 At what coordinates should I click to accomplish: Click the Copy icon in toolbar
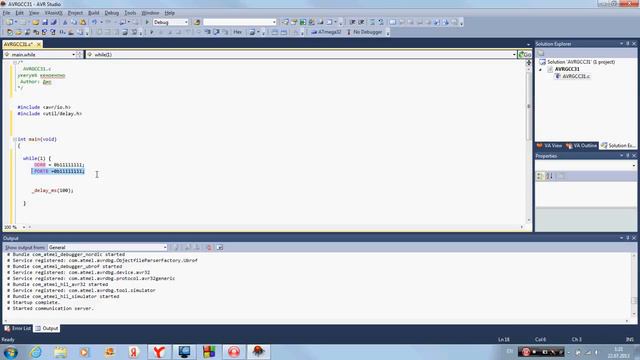74,22
